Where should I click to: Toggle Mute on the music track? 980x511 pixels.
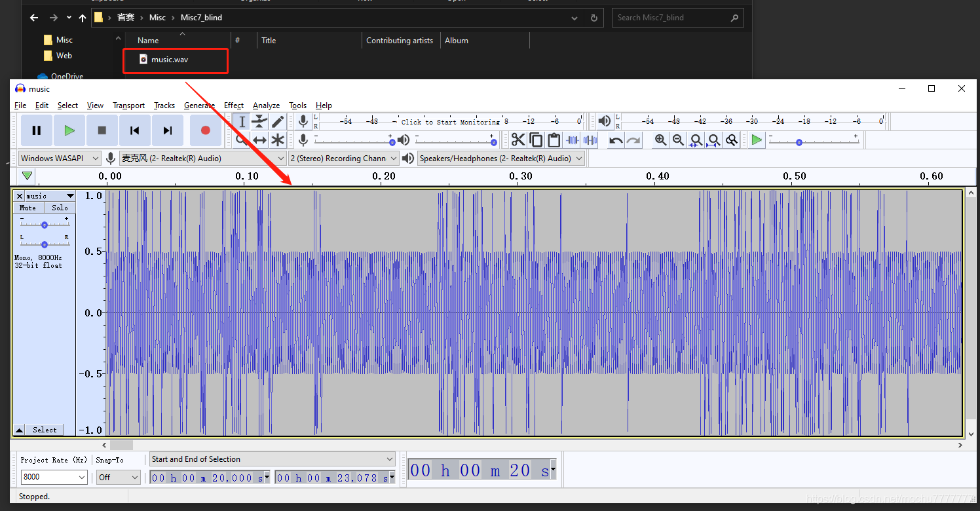click(28, 208)
